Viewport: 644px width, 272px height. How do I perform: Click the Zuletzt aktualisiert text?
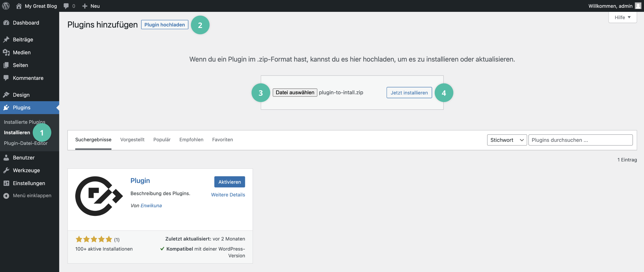(x=188, y=239)
